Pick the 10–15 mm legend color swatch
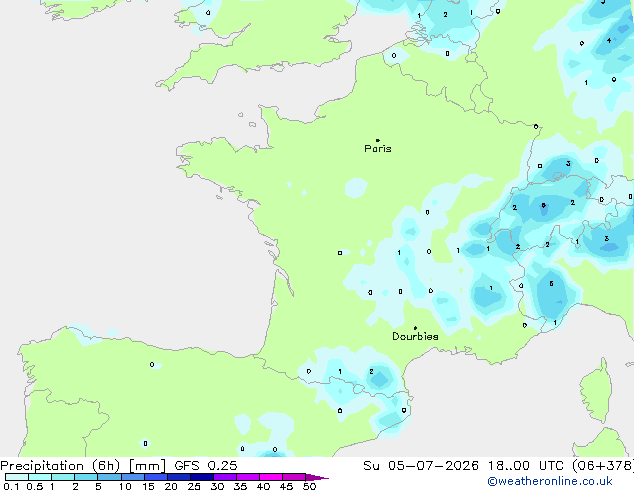Viewport: 634px width, 490px height. point(132,477)
